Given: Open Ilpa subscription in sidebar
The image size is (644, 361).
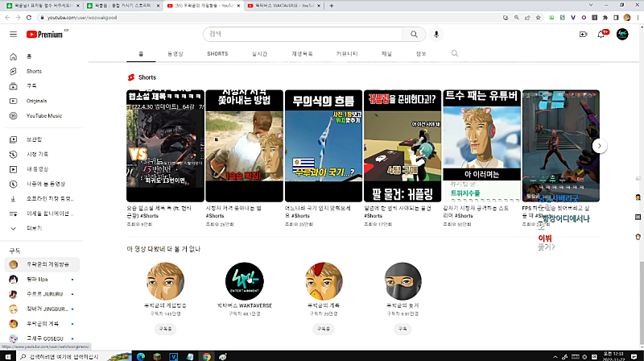Looking at the screenshot, I should click(x=43, y=279).
